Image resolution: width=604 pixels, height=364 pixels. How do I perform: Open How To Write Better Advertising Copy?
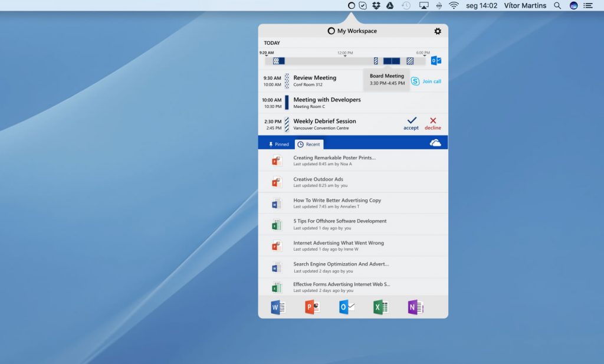coord(337,201)
